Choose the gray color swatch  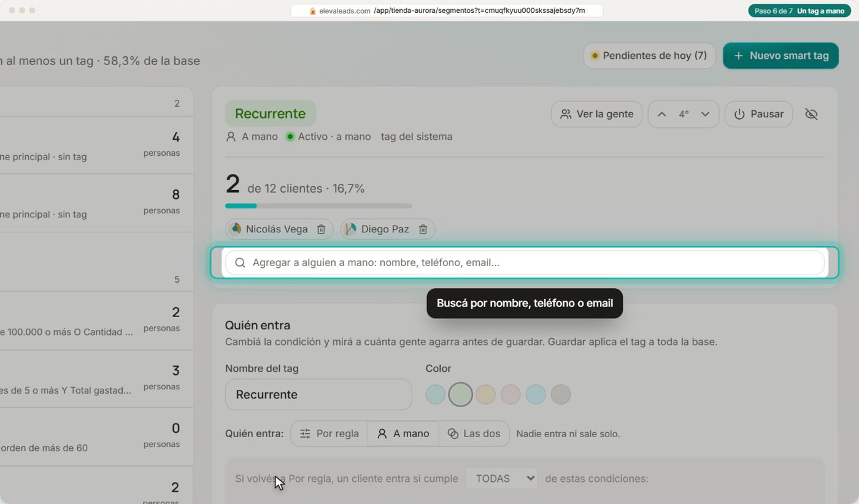pyautogui.click(x=561, y=394)
